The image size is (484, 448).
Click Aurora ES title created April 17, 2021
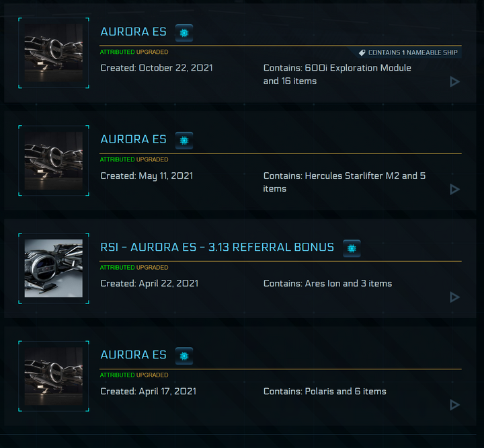click(133, 354)
